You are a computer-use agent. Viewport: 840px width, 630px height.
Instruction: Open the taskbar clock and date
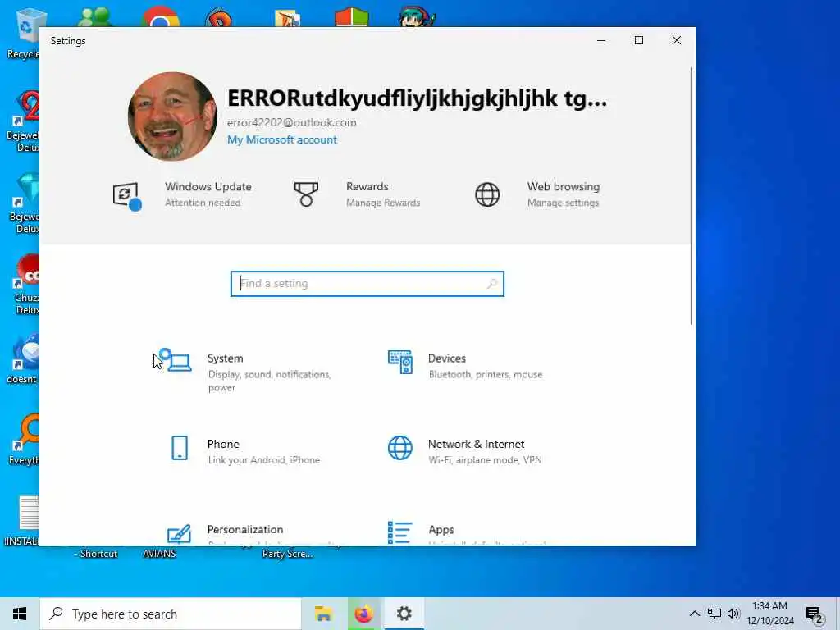(769, 614)
